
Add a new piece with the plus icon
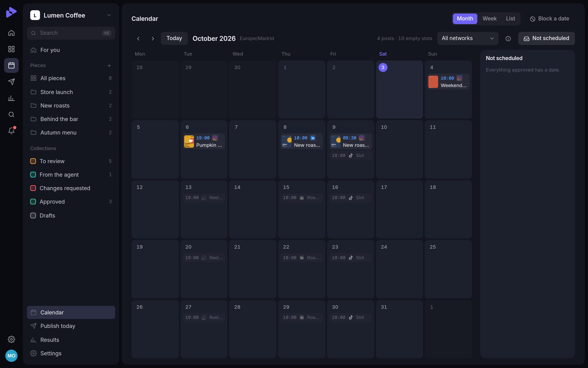click(x=109, y=66)
